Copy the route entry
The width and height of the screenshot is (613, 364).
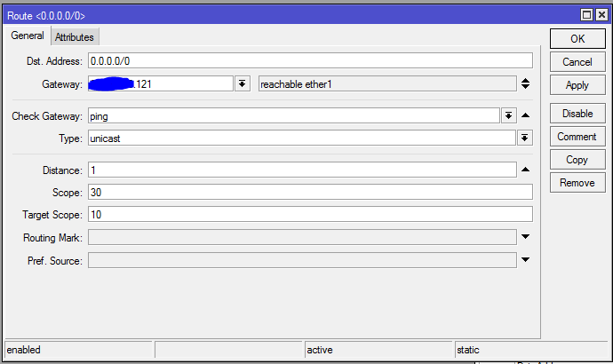click(x=577, y=160)
